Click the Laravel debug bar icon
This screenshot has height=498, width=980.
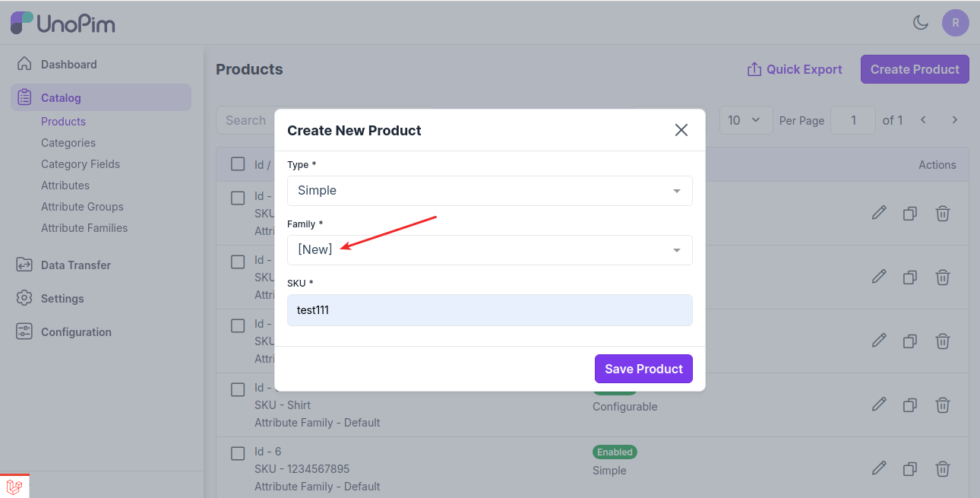click(x=14, y=487)
